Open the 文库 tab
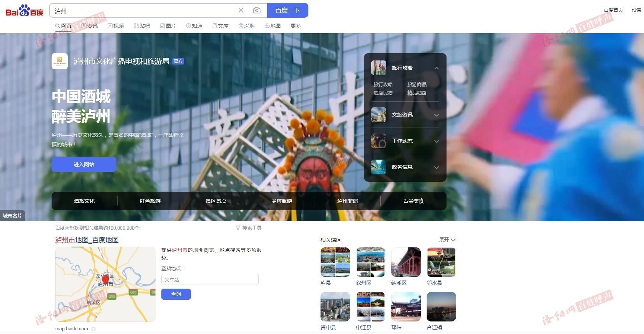644x334 pixels. pos(220,26)
